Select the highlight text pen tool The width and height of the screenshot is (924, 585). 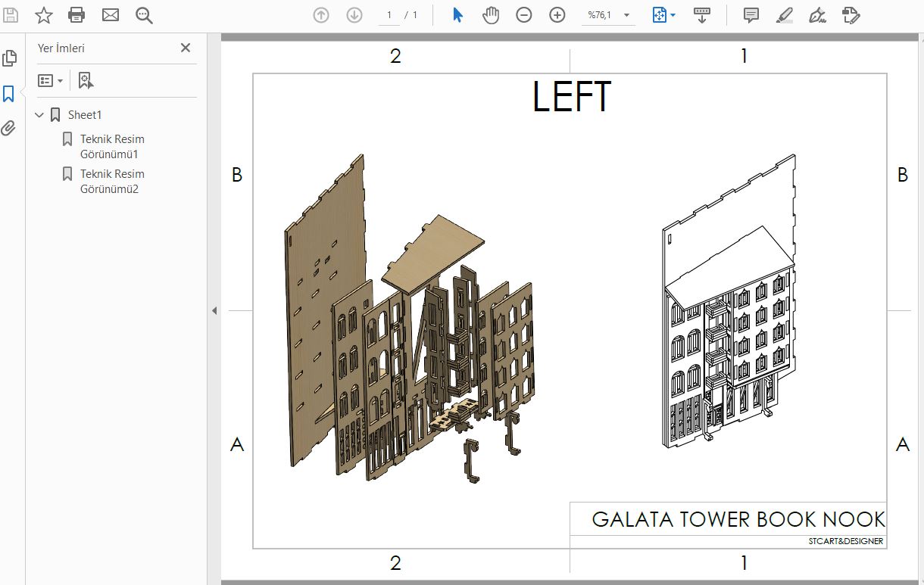[x=784, y=15]
